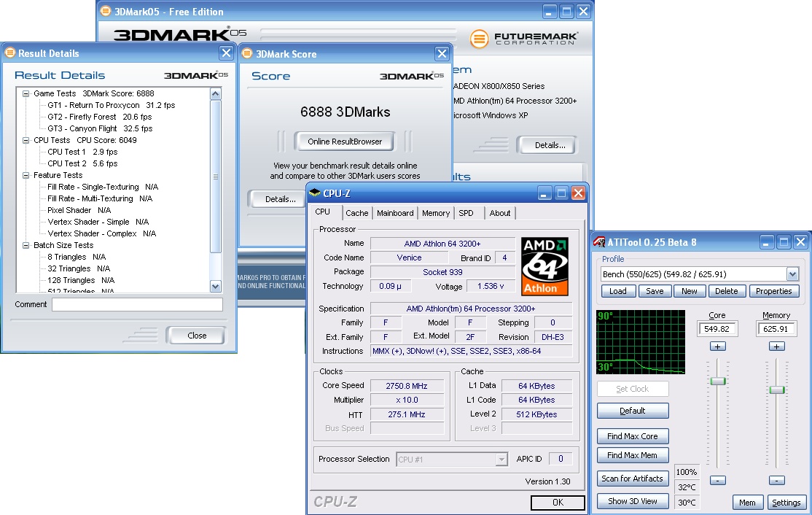This screenshot has height=515, width=812.
Task: Click Scan for Artifacts button
Action: click(x=632, y=479)
